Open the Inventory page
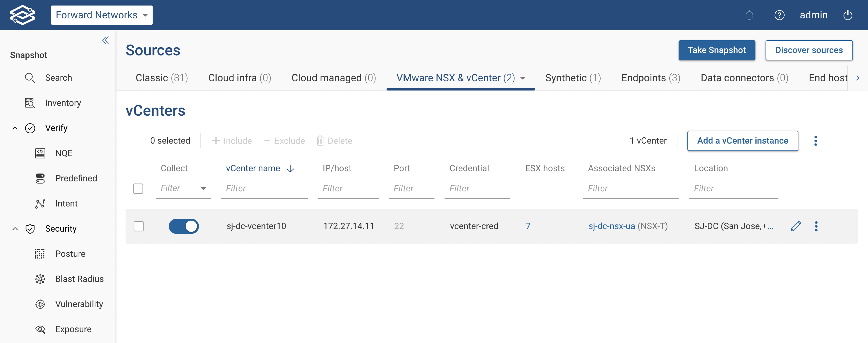This screenshot has height=343, width=868. click(x=63, y=103)
